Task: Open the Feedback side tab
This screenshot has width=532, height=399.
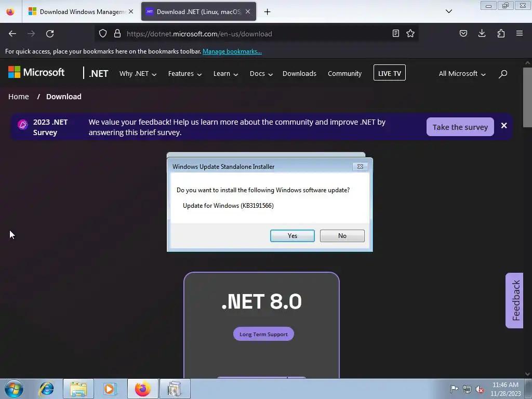Action: coord(515,301)
